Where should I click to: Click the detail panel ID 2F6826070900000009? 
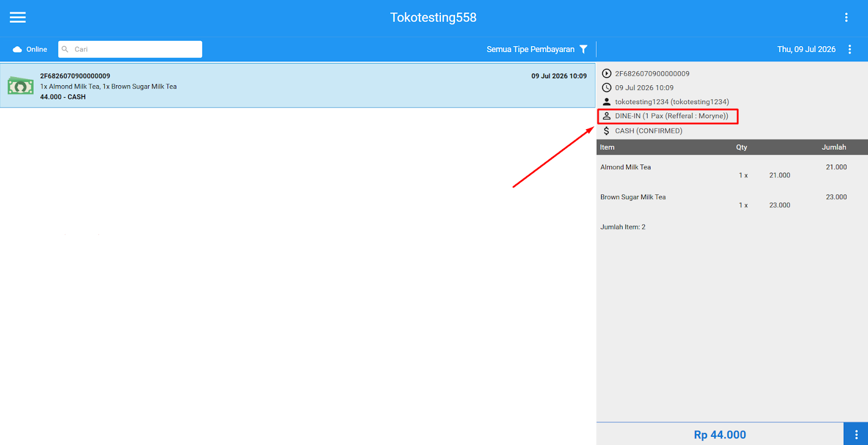click(652, 73)
